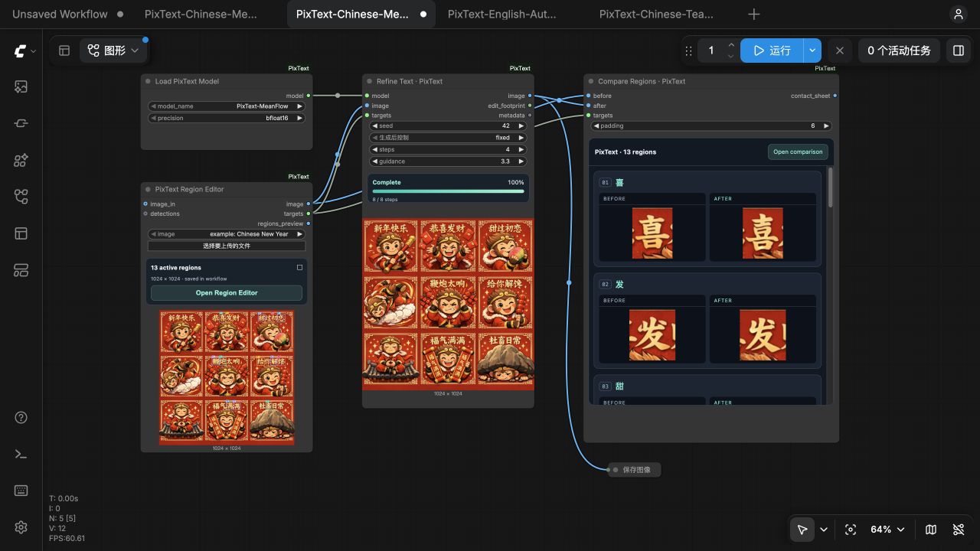Viewport: 980px width, 551px height.
Task: Open the keyboard shortcuts icon
Action: click(x=21, y=491)
